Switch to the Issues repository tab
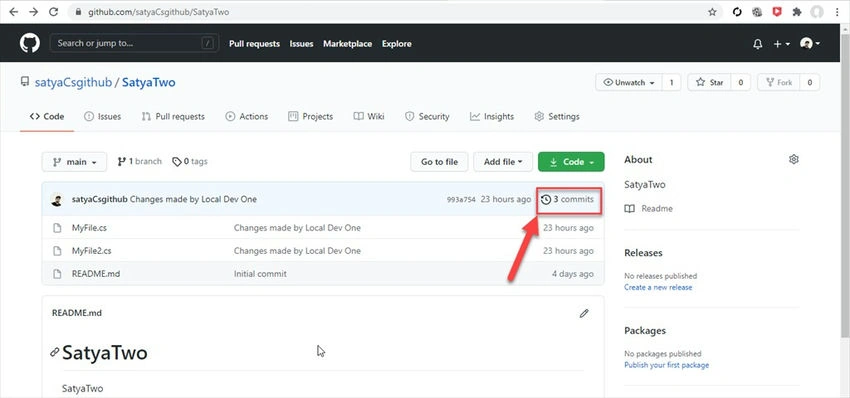 [102, 117]
